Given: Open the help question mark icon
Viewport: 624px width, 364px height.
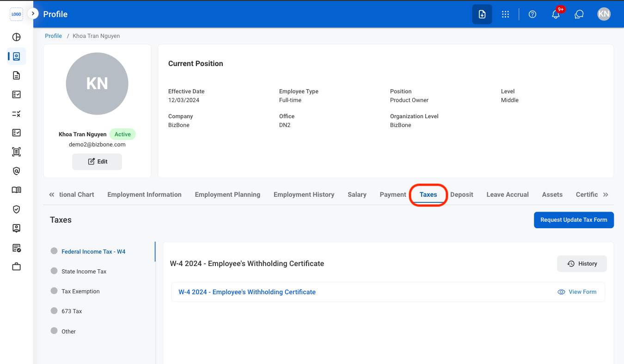Looking at the screenshot, I should coord(532,14).
